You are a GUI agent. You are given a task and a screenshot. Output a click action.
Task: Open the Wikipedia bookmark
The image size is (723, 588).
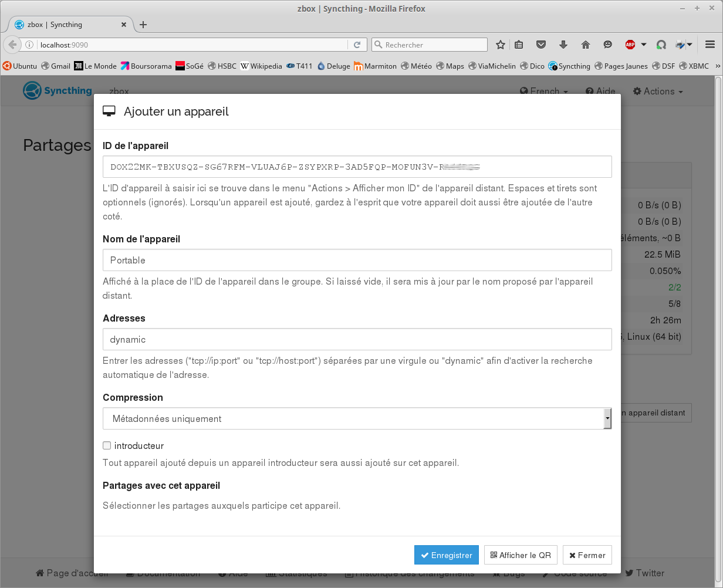point(261,66)
